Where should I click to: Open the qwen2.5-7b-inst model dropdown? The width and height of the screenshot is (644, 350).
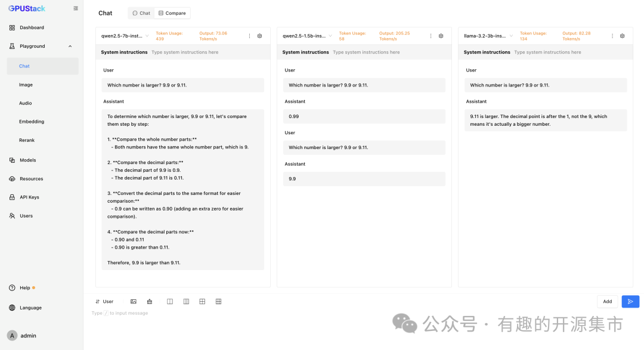pyautogui.click(x=125, y=36)
